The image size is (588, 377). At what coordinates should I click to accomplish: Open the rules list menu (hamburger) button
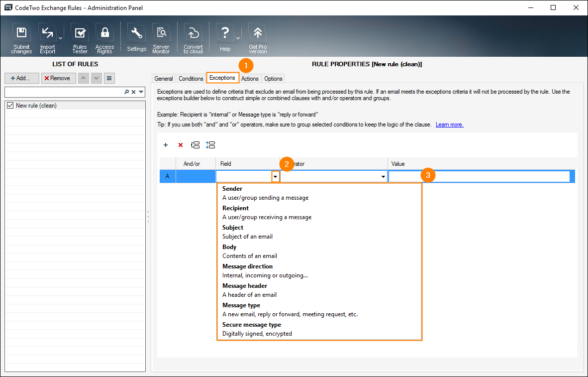coord(109,78)
